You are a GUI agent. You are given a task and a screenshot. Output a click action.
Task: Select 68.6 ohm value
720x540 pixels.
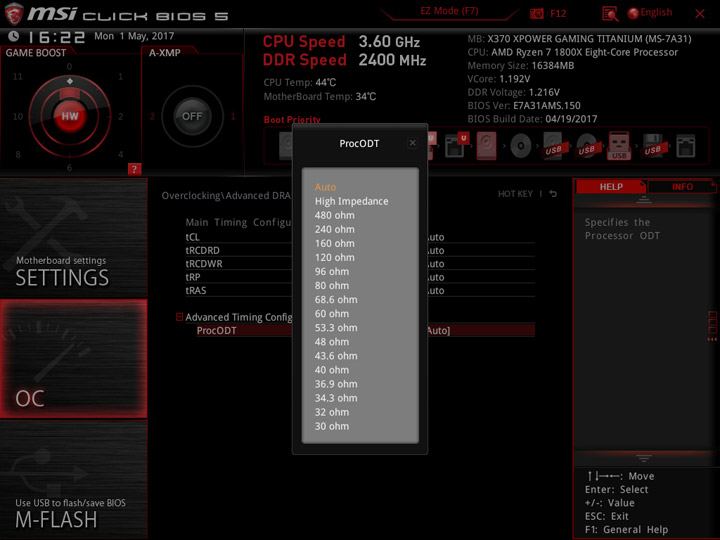pyautogui.click(x=336, y=300)
